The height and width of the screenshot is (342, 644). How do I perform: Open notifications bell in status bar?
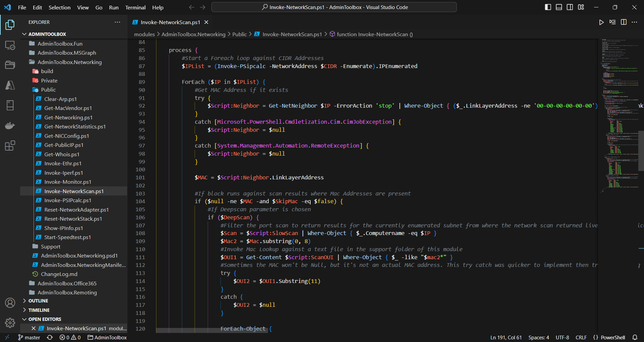coord(635,337)
